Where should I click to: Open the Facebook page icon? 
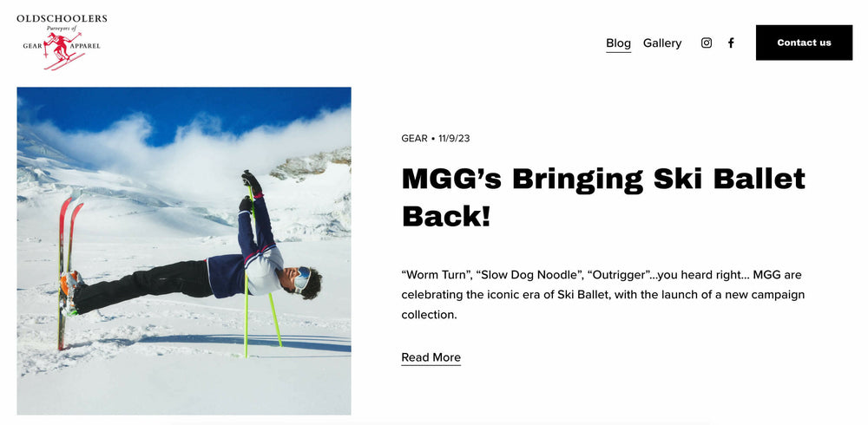731,42
